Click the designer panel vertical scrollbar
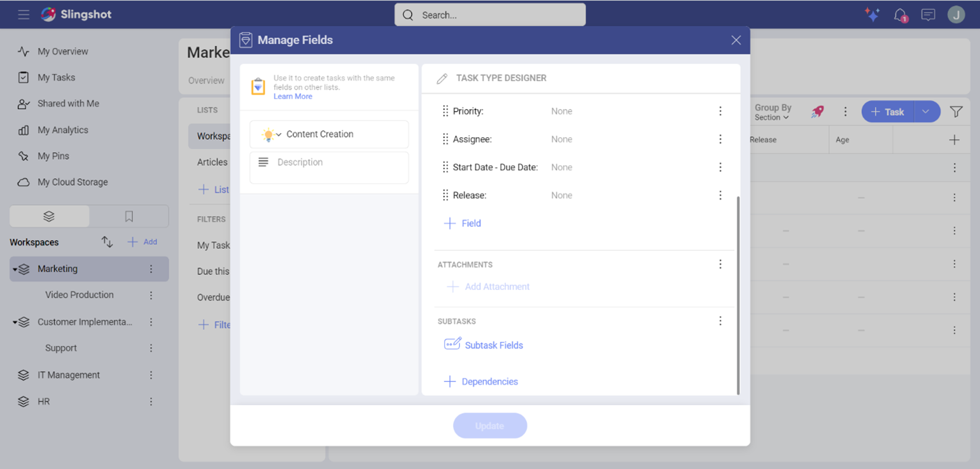Image resolution: width=980 pixels, height=469 pixels. tap(738, 295)
